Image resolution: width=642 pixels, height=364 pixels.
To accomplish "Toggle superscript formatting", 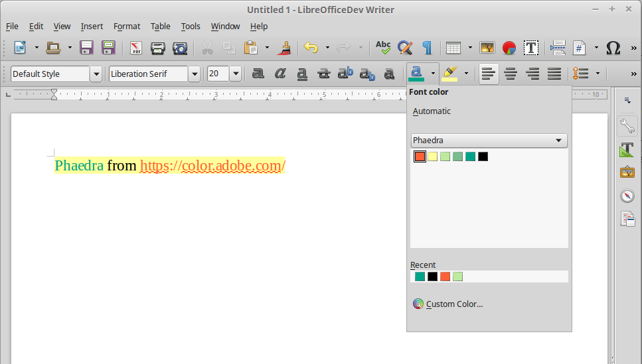I will pyautogui.click(x=346, y=73).
